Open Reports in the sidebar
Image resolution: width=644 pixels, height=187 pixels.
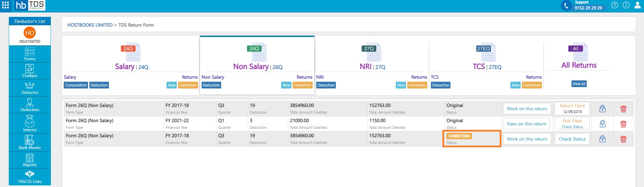[30, 160]
